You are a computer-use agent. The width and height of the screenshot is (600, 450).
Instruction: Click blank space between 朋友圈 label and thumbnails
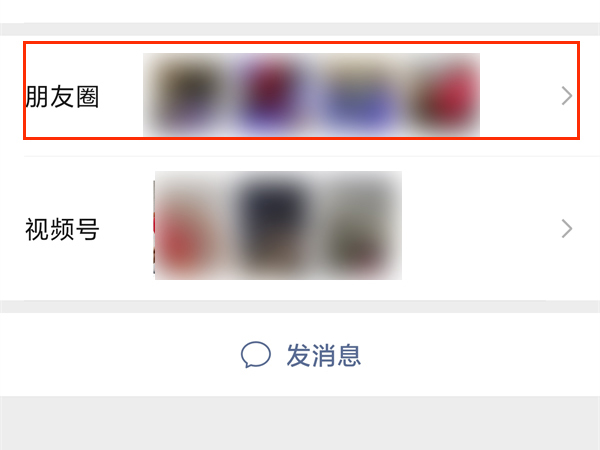point(121,96)
